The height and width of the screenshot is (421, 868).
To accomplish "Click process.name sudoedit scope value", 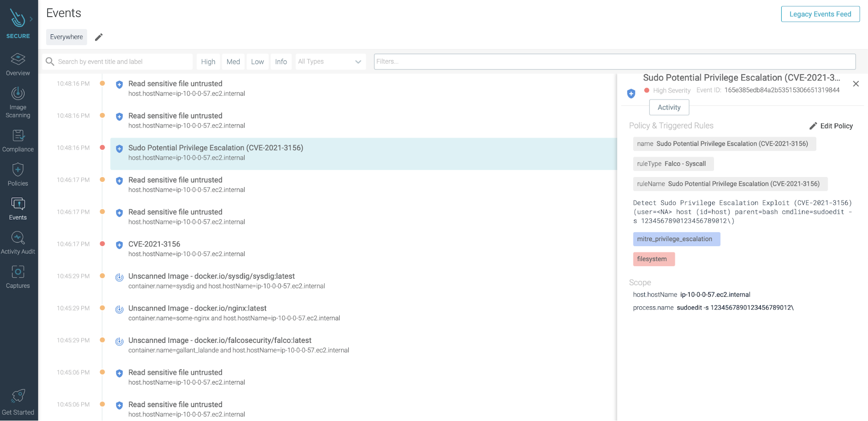I will click(735, 308).
